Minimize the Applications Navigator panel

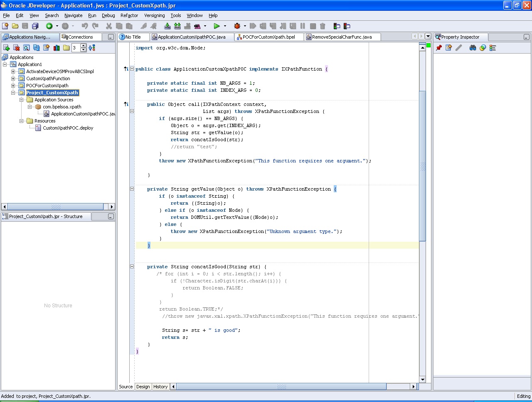tap(111, 37)
